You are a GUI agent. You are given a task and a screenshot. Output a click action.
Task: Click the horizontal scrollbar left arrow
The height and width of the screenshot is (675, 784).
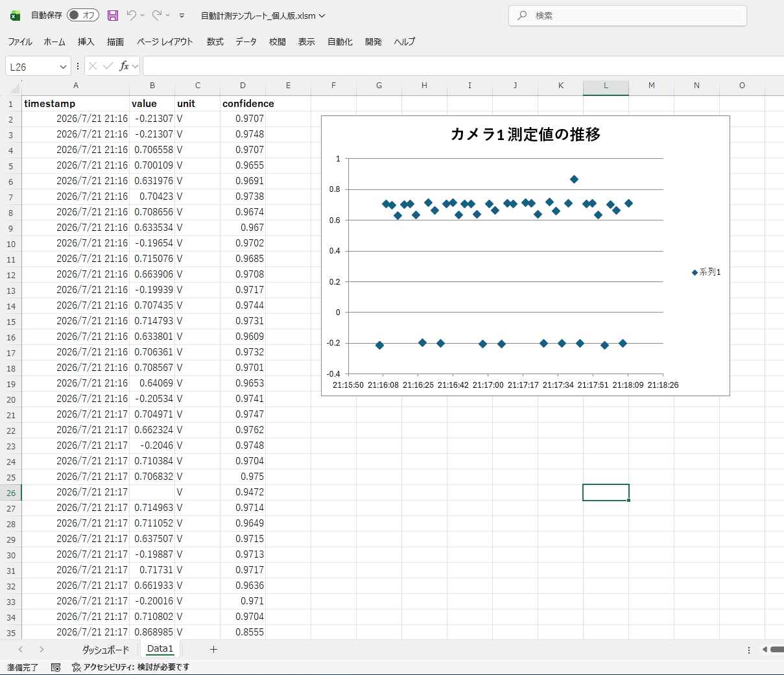[x=765, y=649]
